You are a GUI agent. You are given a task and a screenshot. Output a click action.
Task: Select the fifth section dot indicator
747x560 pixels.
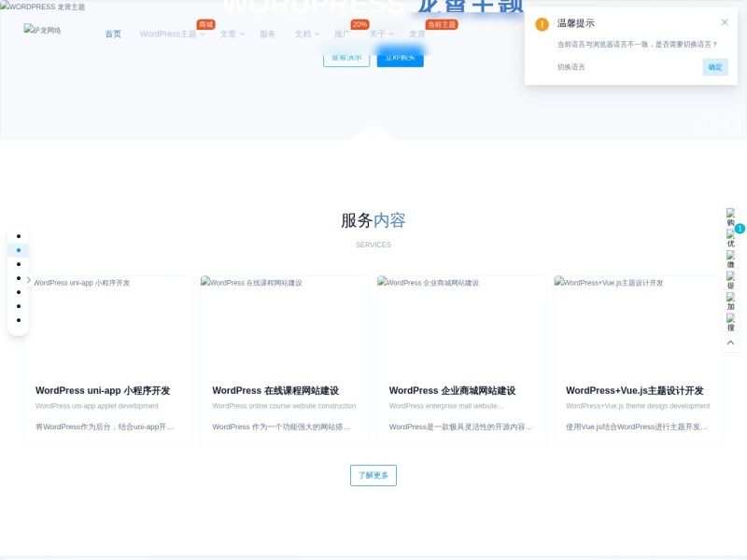(19, 292)
